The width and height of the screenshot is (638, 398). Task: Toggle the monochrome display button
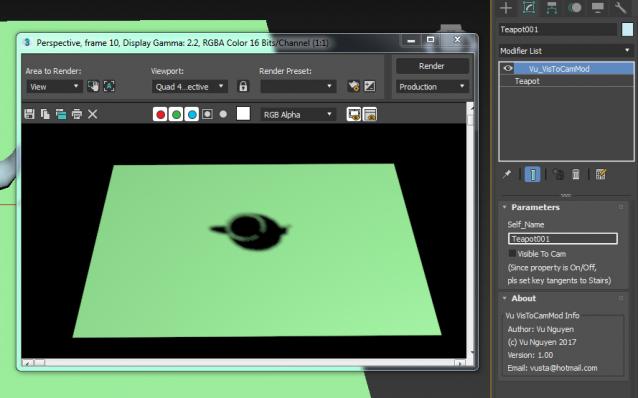[223, 114]
